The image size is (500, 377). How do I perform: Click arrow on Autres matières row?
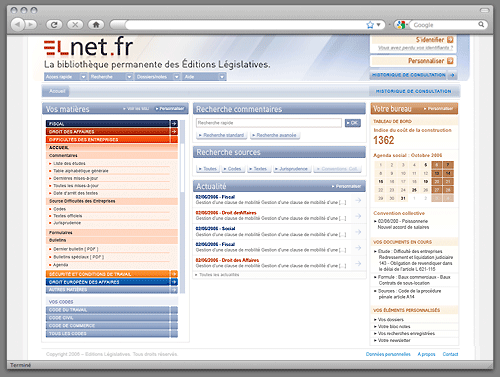[174, 290]
